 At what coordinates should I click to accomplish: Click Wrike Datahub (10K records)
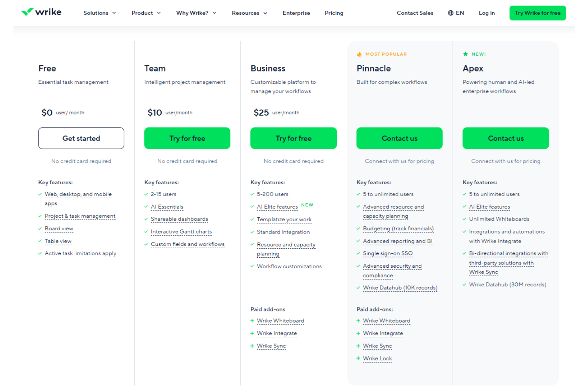click(x=400, y=288)
